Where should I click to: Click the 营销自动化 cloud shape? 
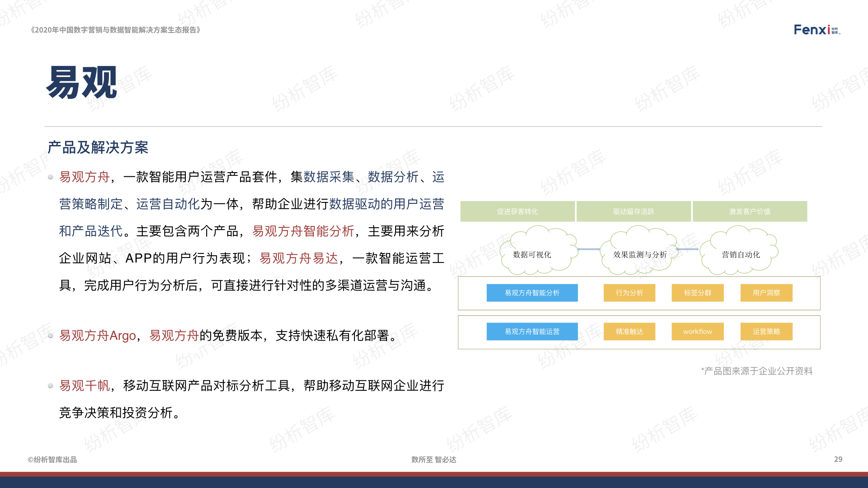pyautogui.click(x=739, y=250)
